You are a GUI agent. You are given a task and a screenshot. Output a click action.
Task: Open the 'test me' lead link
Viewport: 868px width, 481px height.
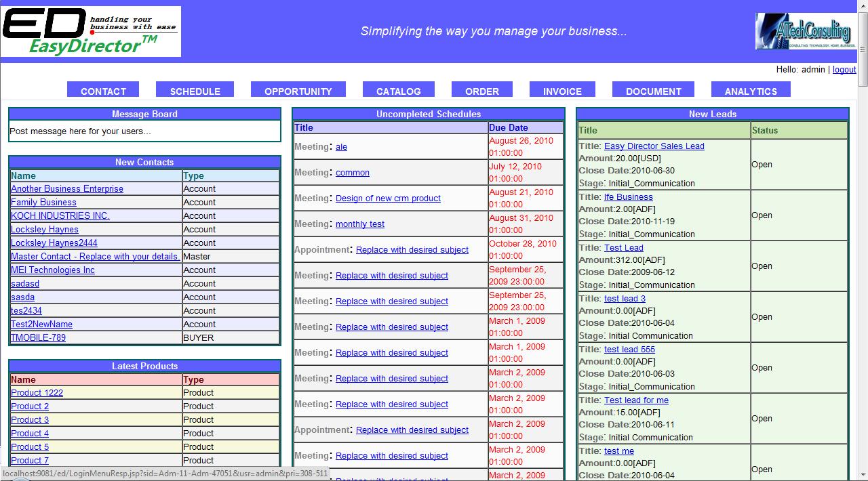[619, 451]
